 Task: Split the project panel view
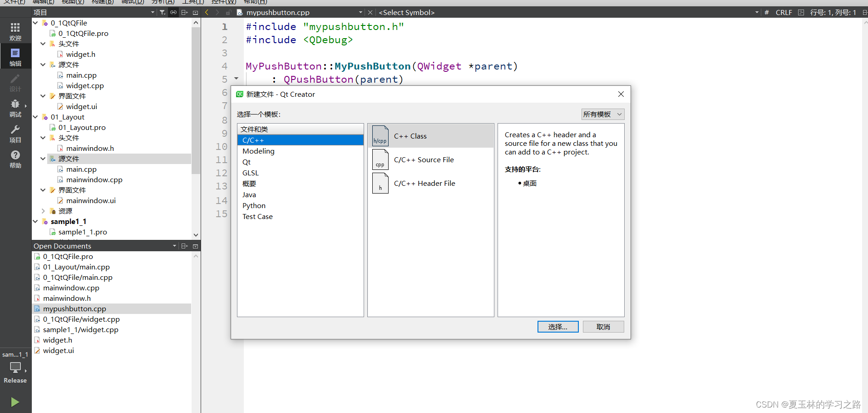click(184, 12)
